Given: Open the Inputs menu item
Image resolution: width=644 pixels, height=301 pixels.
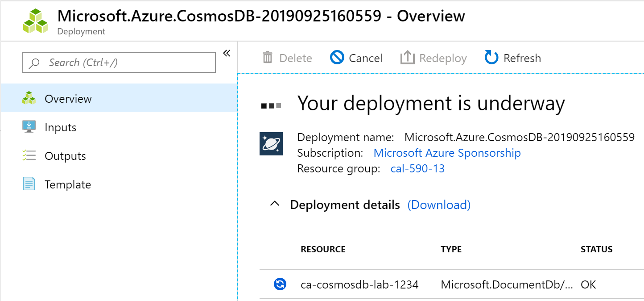Looking at the screenshot, I should pyautogui.click(x=60, y=127).
